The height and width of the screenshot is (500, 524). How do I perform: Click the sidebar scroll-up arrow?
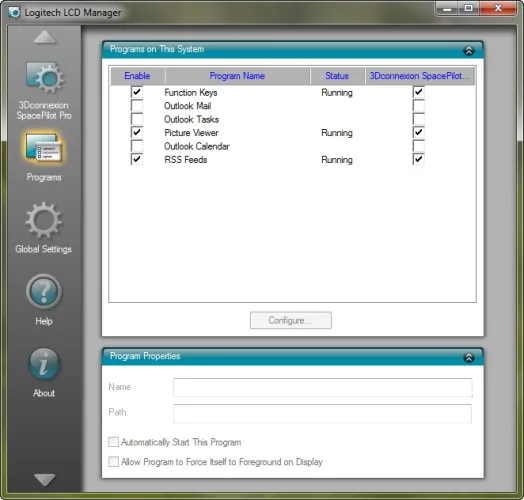click(45, 37)
